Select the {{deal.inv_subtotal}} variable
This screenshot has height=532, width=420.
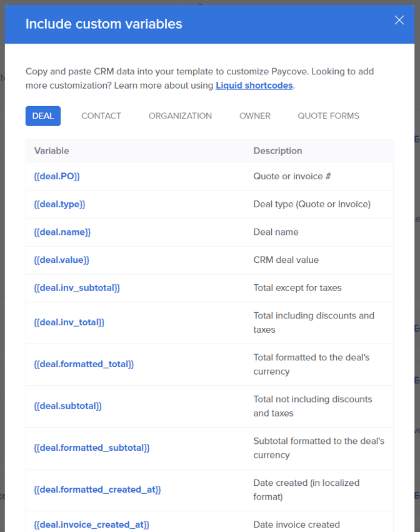(77, 288)
